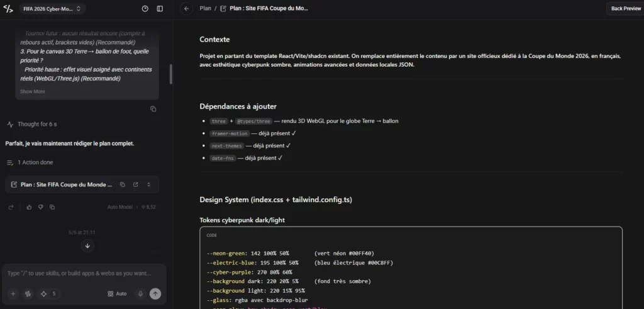The width and height of the screenshot is (644, 309).
Task: Click Show More in the user message
Action: click(33, 92)
